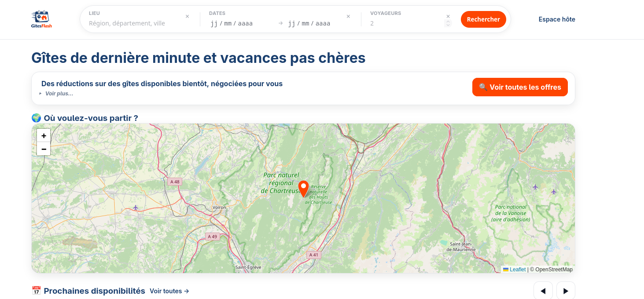Show next availabilities with right arrow
This screenshot has height=299, width=644.
[566, 291]
